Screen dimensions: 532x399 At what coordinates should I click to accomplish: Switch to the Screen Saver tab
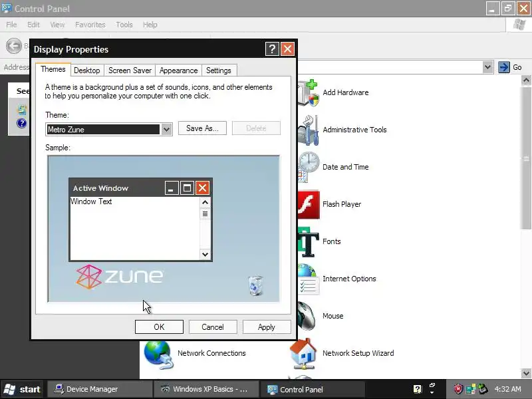click(130, 70)
